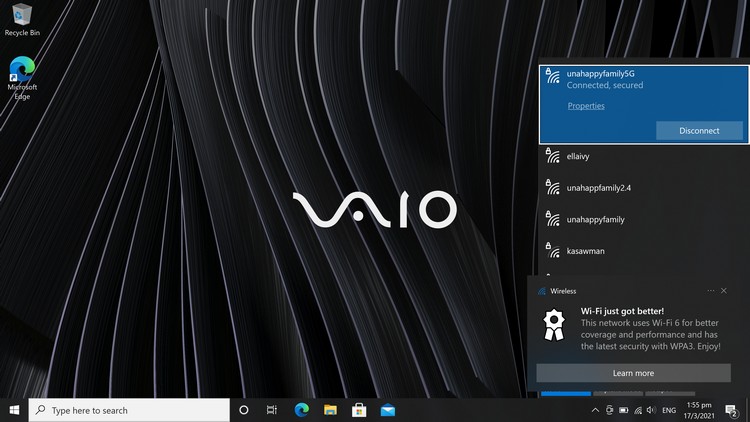
Task: Open the Windows Start menu
Action: click(14, 410)
